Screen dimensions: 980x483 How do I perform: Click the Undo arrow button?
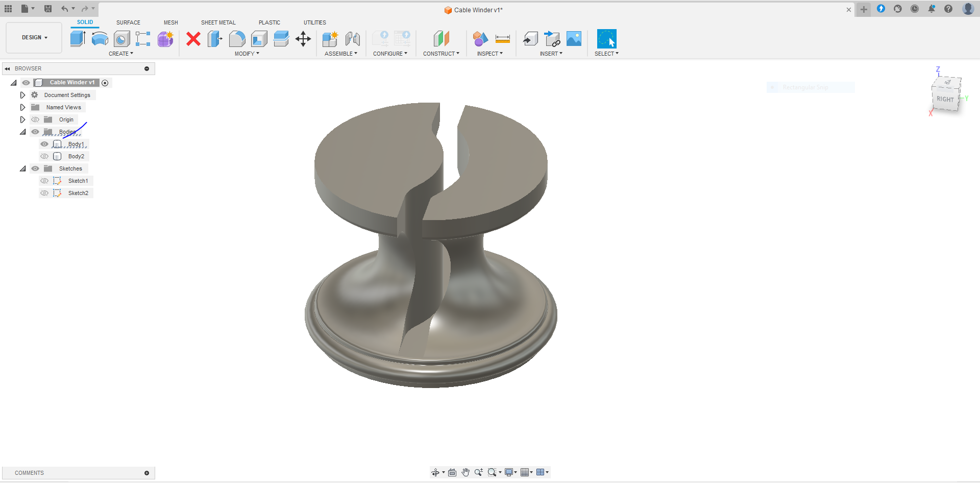pyautogui.click(x=64, y=9)
